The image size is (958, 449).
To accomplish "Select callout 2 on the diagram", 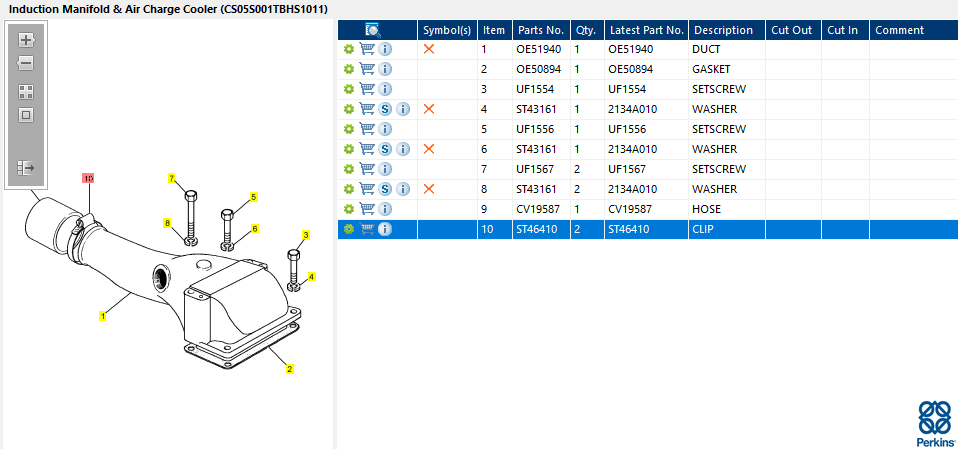I will pos(290,368).
